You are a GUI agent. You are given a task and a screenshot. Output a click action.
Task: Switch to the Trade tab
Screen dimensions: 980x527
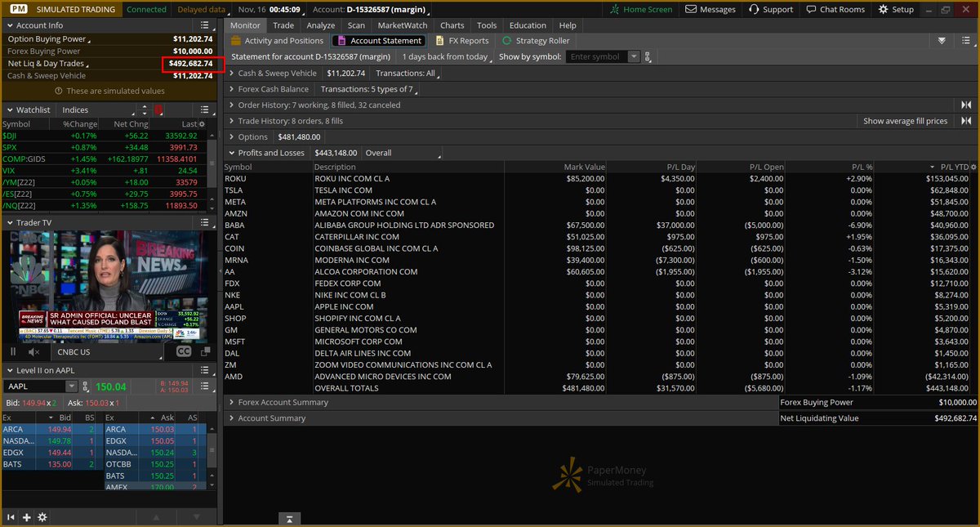[x=283, y=25]
